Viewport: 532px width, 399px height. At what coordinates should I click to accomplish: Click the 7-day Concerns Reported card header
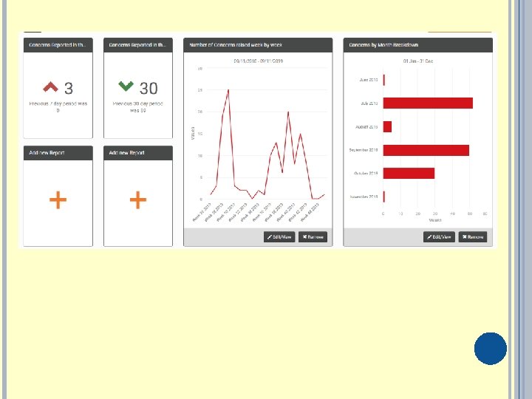pos(58,45)
